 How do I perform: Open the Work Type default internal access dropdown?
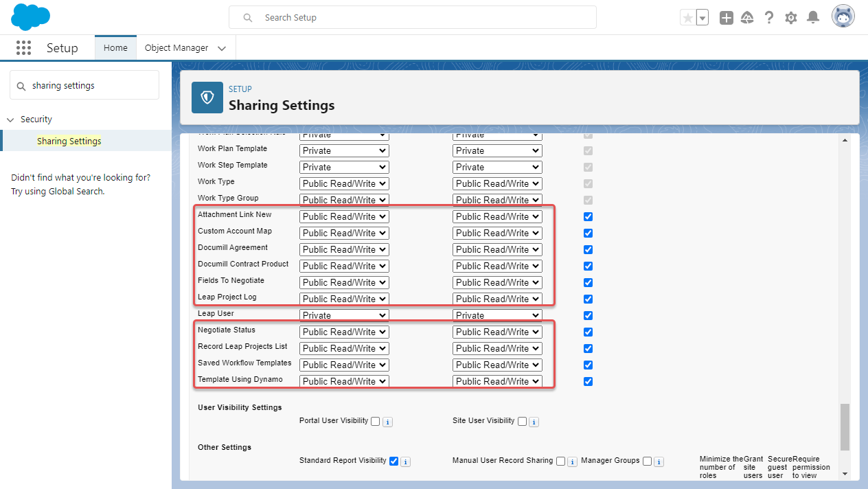coord(343,183)
